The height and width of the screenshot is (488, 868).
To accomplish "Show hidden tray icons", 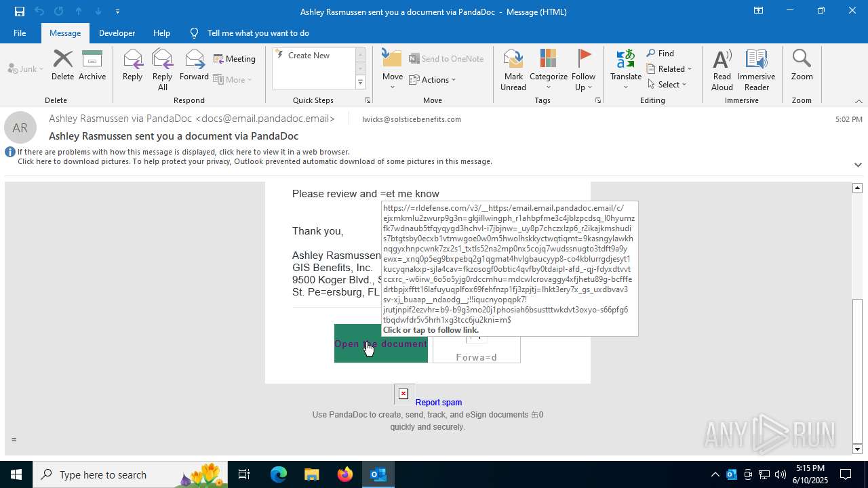I will (x=715, y=474).
